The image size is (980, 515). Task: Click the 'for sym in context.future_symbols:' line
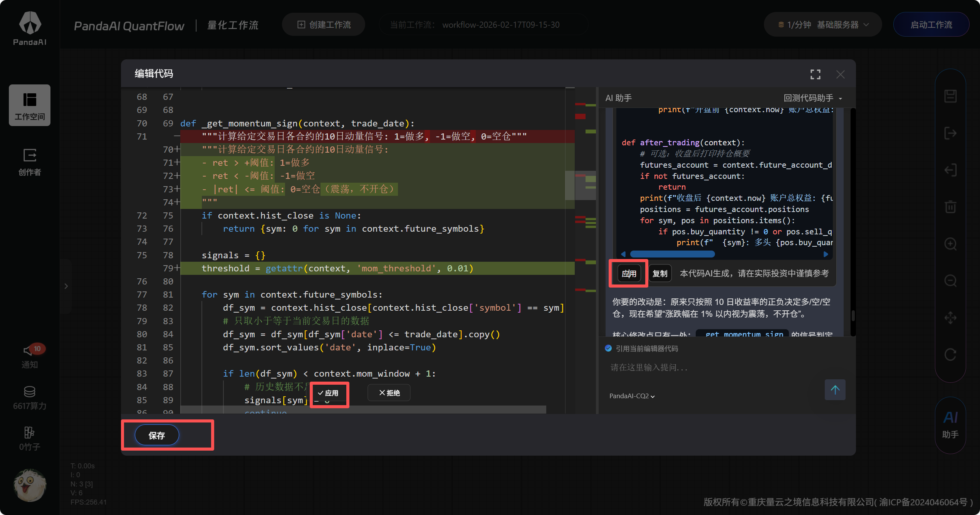[x=292, y=295]
